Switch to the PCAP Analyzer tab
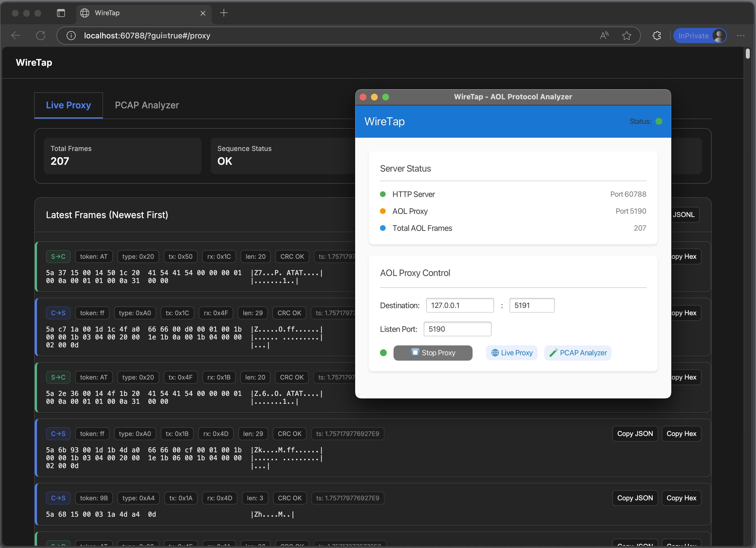756x548 pixels. (x=147, y=105)
